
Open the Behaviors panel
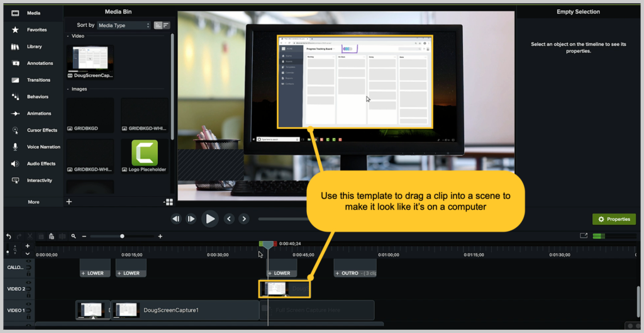click(x=34, y=96)
